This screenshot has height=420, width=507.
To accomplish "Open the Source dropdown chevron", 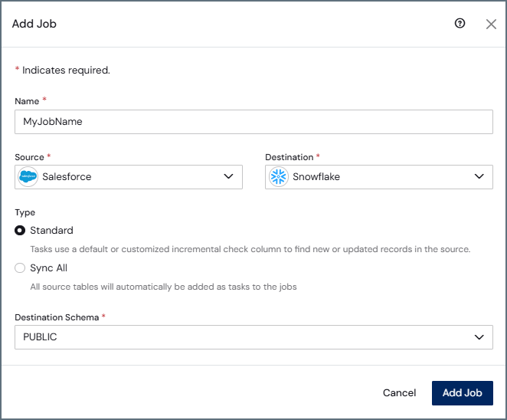I will click(x=228, y=176).
